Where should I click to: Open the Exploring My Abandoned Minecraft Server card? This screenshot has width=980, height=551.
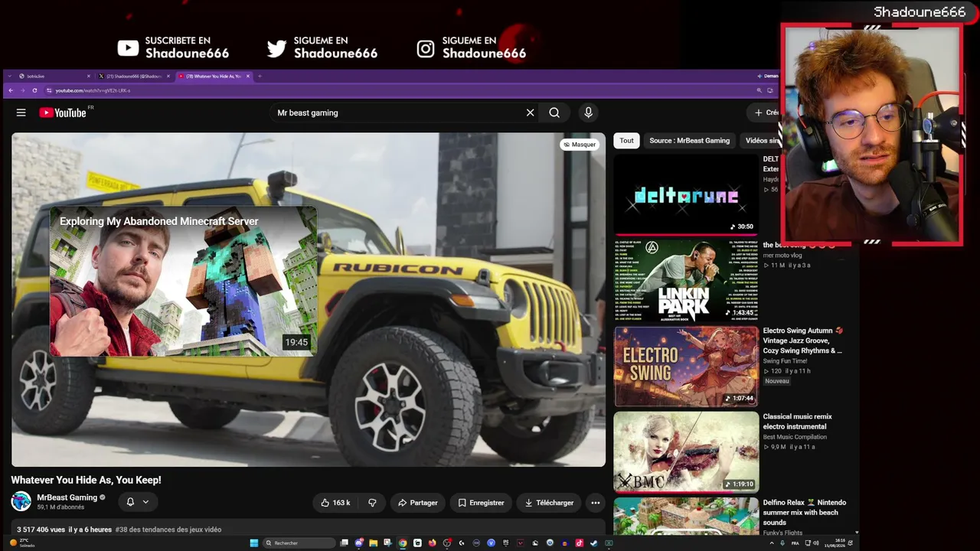[183, 282]
